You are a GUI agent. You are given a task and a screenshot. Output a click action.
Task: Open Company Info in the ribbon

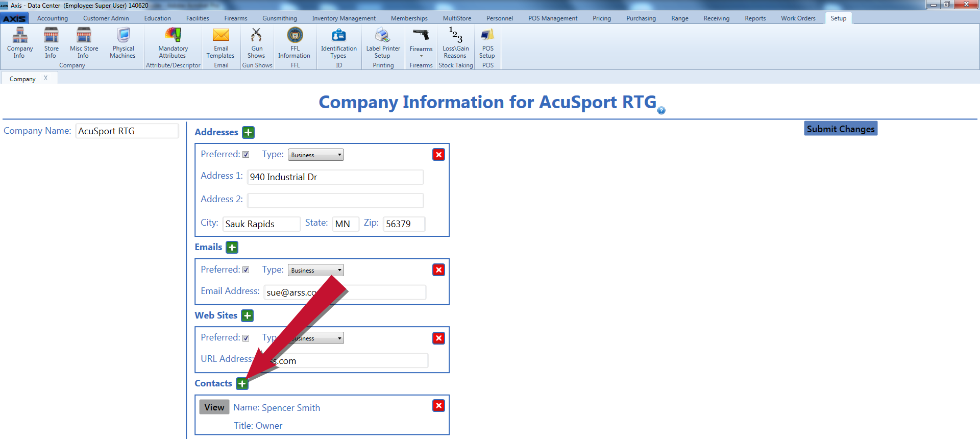(x=19, y=43)
